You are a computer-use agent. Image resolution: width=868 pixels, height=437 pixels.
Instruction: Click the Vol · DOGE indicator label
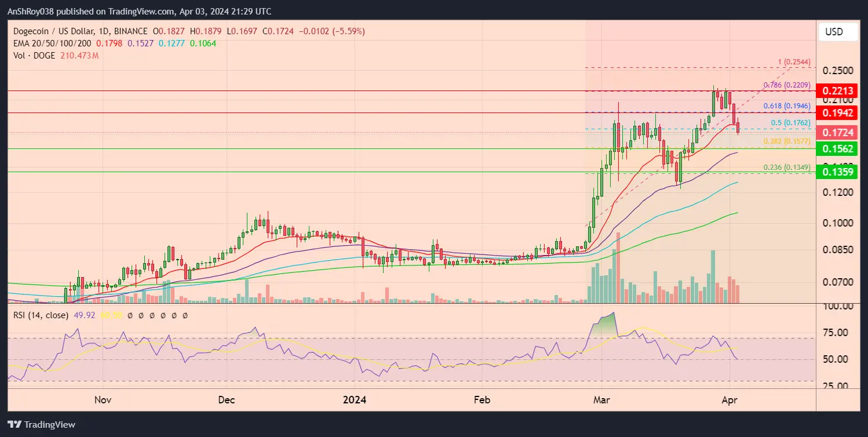point(33,56)
